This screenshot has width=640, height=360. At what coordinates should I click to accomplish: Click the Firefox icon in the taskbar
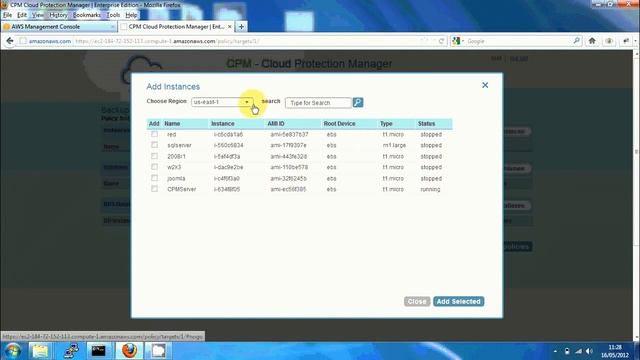click(x=129, y=351)
